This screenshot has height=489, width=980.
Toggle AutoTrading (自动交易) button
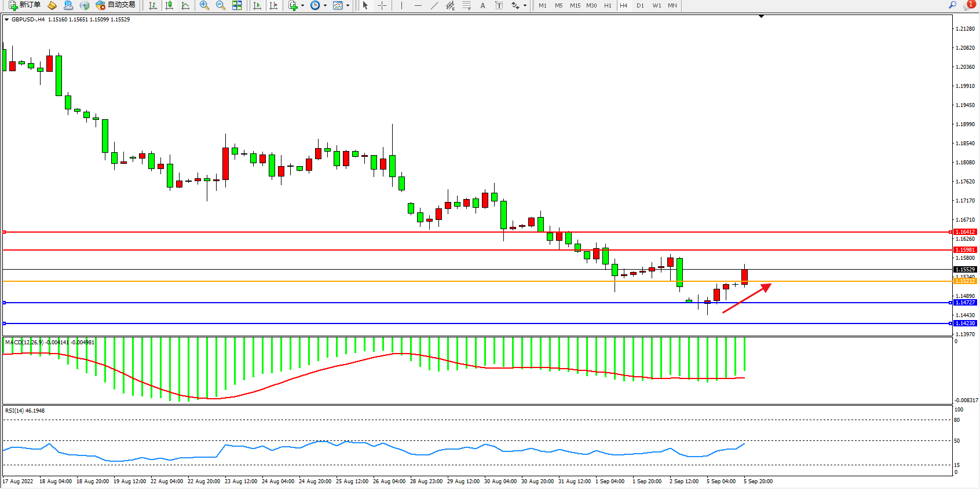coord(116,5)
